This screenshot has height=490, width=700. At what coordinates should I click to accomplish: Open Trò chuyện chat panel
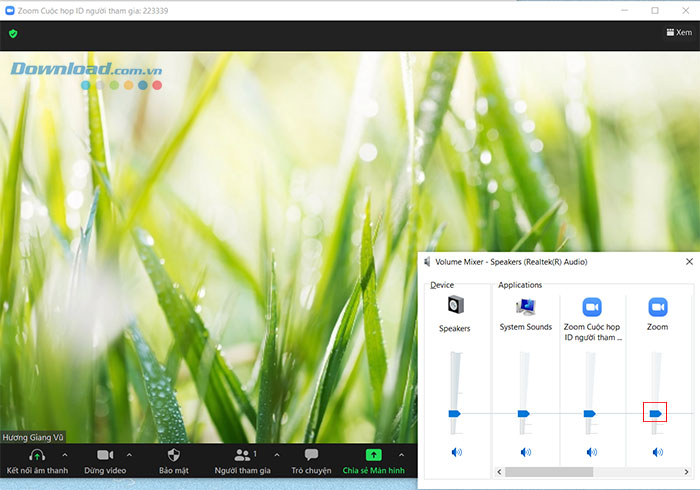click(311, 455)
